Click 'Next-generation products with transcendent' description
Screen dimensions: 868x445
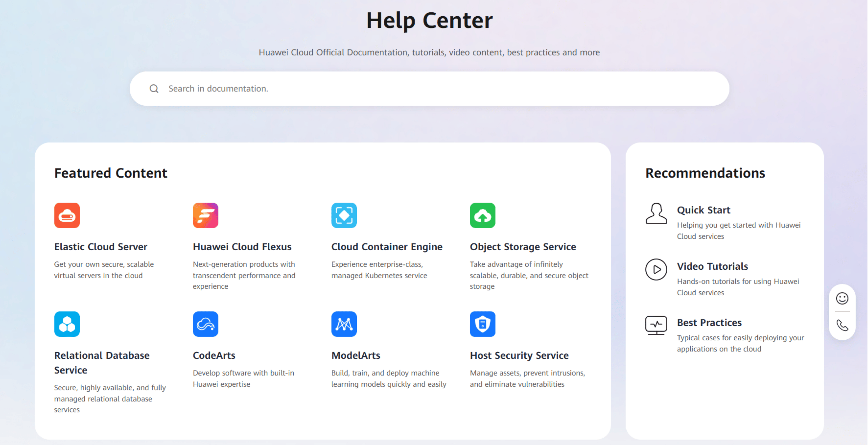[x=244, y=275]
